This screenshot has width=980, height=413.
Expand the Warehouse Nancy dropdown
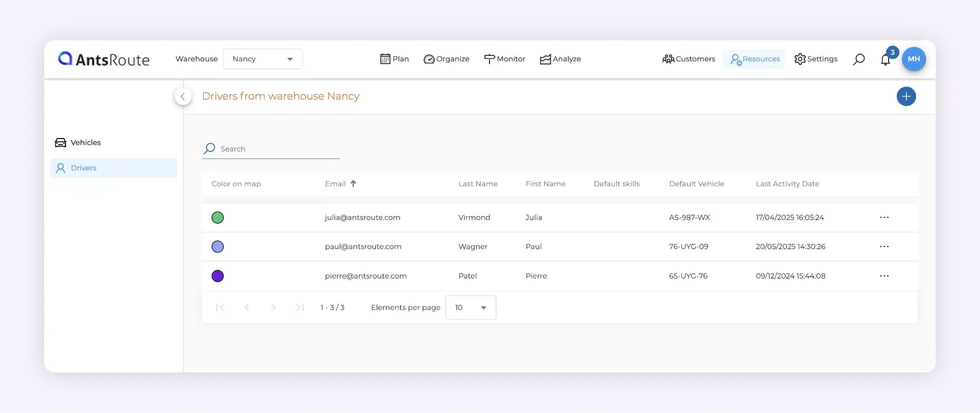pos(263,59)
